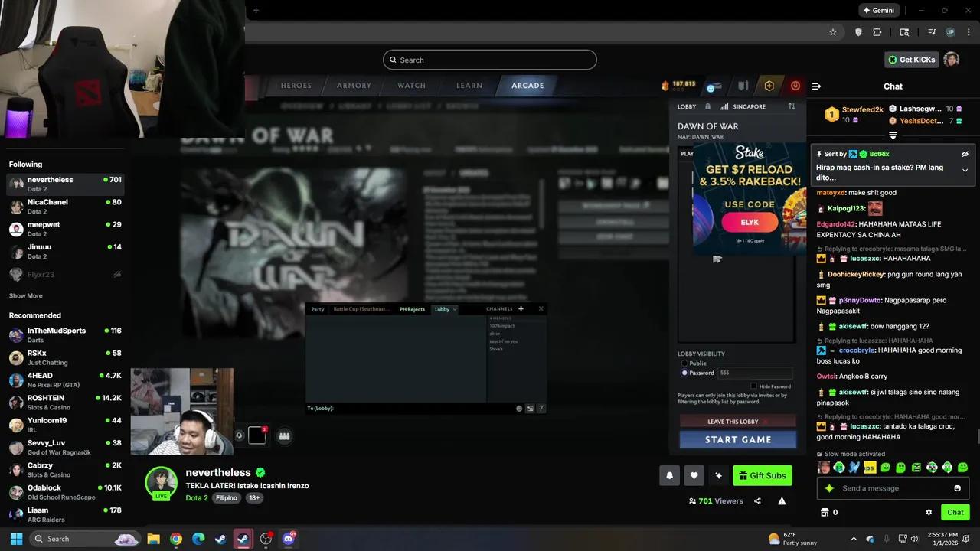The image size is (980, 551).
Task: Expand the pinned BotRix message chevron
Action: 965,170
